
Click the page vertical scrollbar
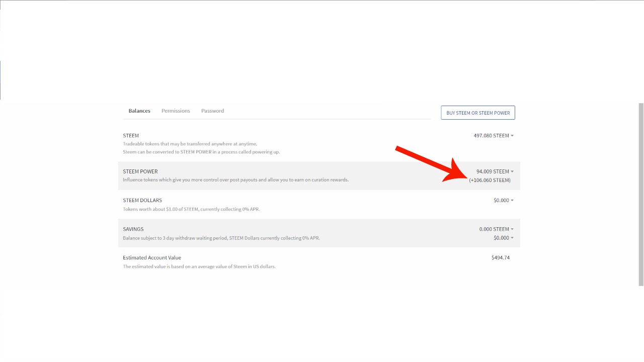pos(641,195)
